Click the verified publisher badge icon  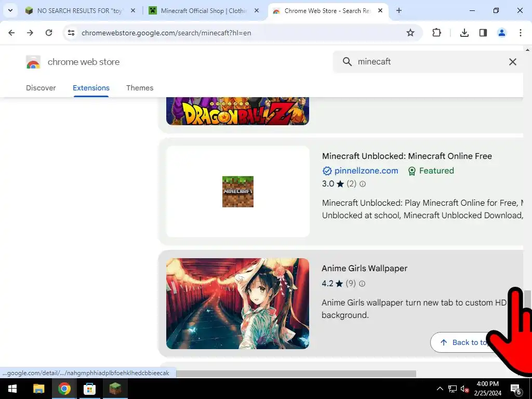327,170
